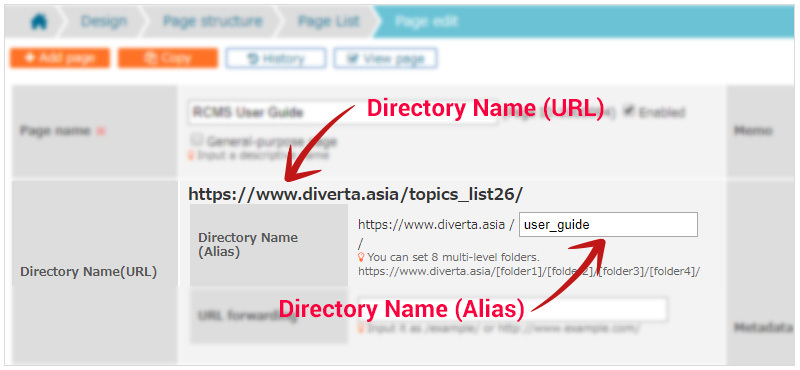Toggle the General-purpose page checkbox
This screenshot has width=800, height=370.
[x=196, y=139]
